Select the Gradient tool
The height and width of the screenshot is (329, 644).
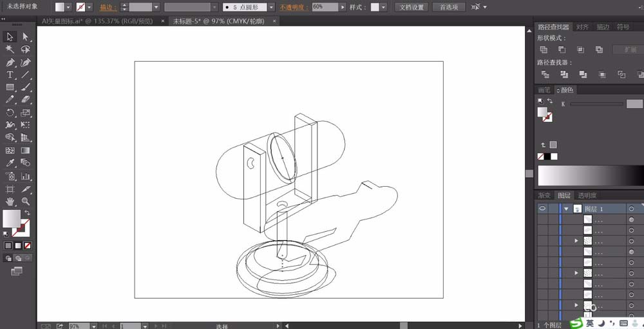tap(26, 150)
